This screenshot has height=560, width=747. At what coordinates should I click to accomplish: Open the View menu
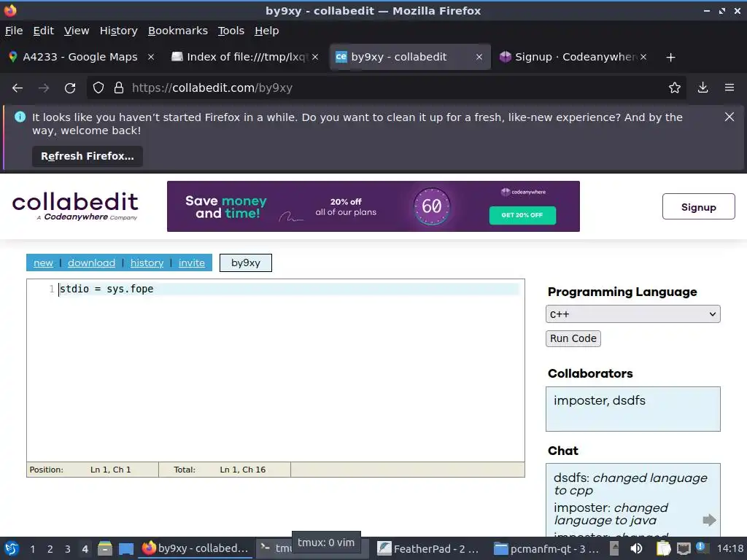click(77, 31)
